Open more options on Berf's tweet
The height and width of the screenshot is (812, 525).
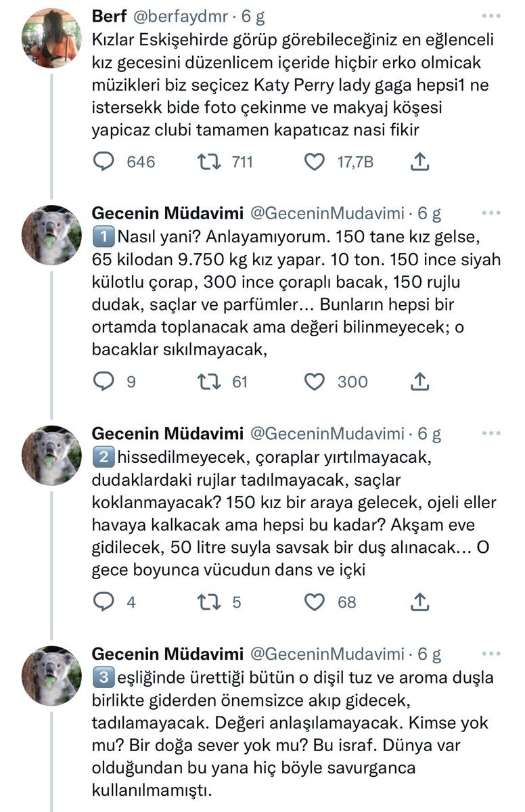point(491,16)
